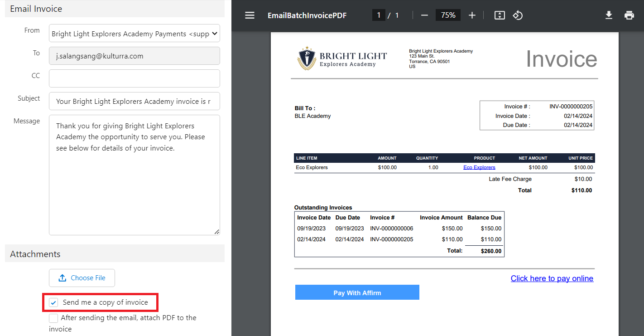Click the Eco Explorers line item name

312,167
